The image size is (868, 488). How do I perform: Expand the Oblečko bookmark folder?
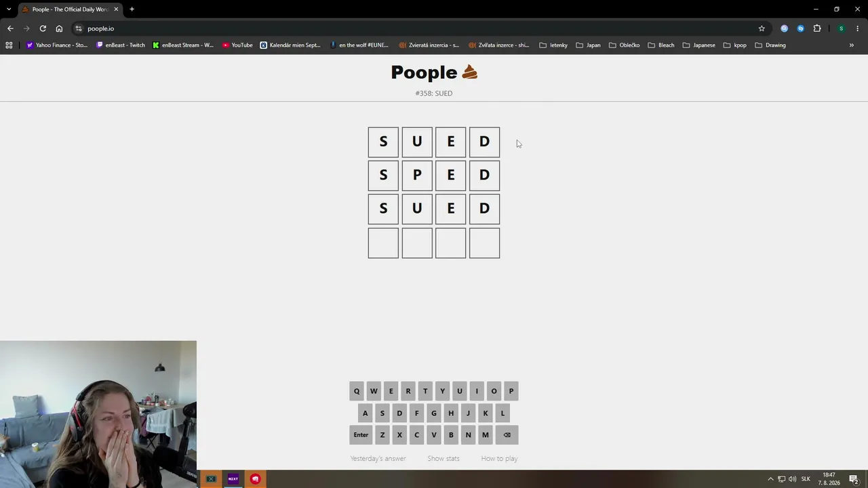coord(624,45)
